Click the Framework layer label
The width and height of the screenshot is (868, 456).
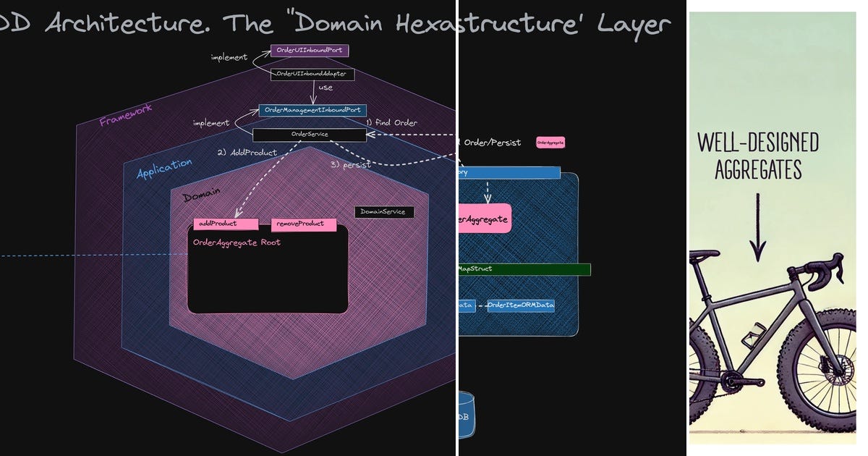tap(126, 114)
